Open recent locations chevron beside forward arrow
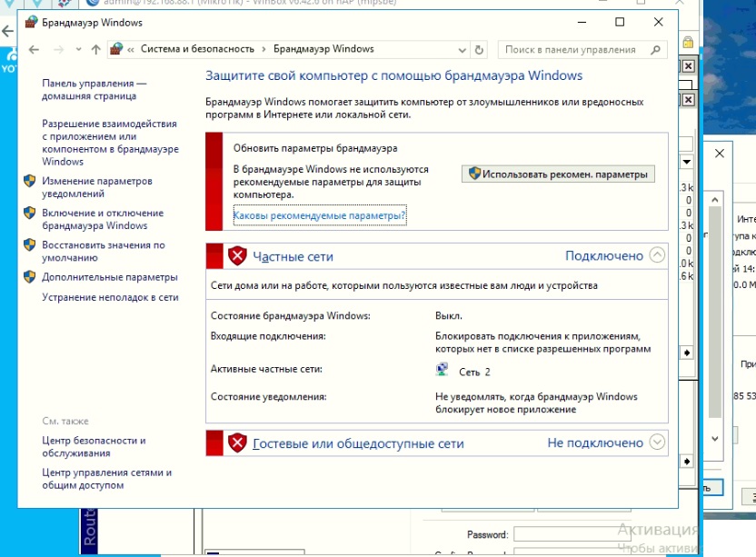 point(78,50)
